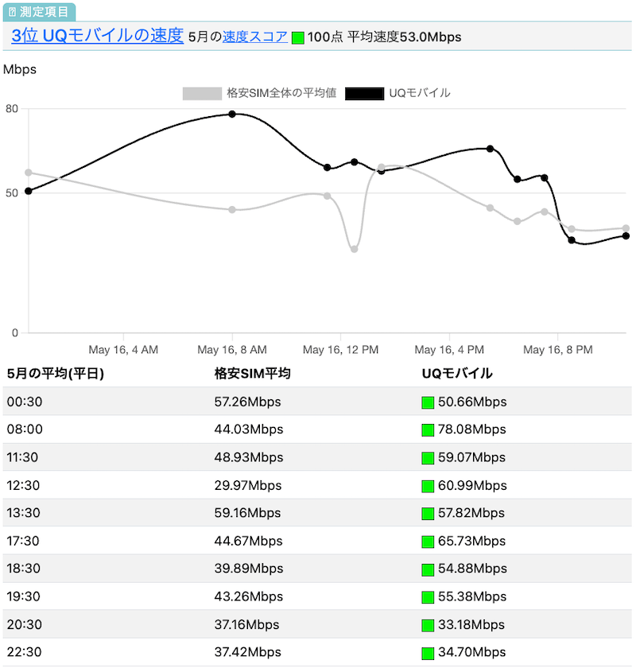Click the green indicator next to 55.38Mbps
This screenshot has height=672, width=636.
pos(428,597)
